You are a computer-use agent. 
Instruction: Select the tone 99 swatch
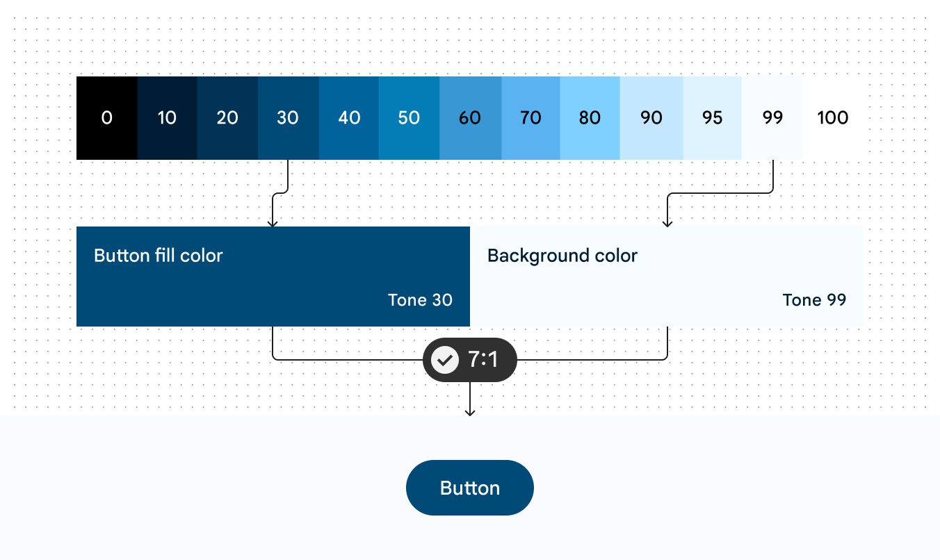click(772, 118)
